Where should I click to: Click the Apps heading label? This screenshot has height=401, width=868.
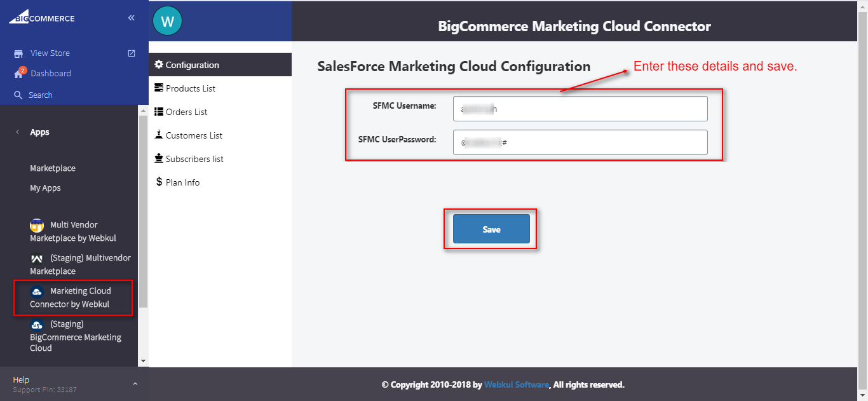40,132
